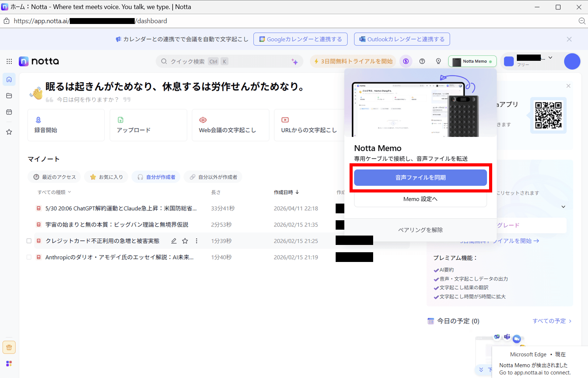
Task: Open favorites star icon in sidebar
Action: tap(9, 132)
